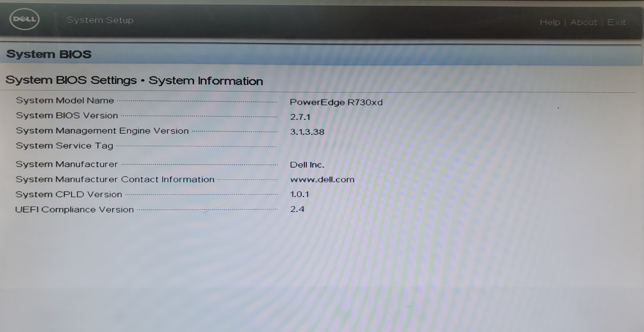Screen dimensions: 644x332
Task: Select the System BIOS Version label
Action: pyautogui.click(x=66, y=116)
